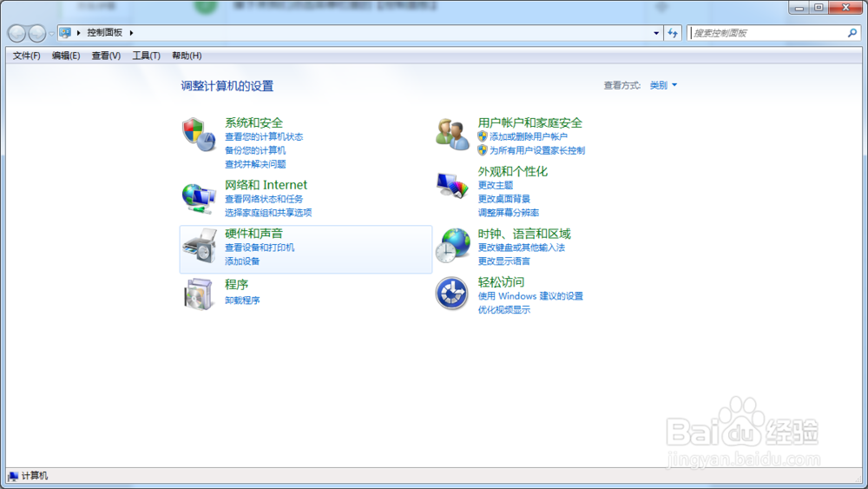868x489 pixels.
Task: Click 添加或删除用户帐户 link
Action: coord(528,136)
